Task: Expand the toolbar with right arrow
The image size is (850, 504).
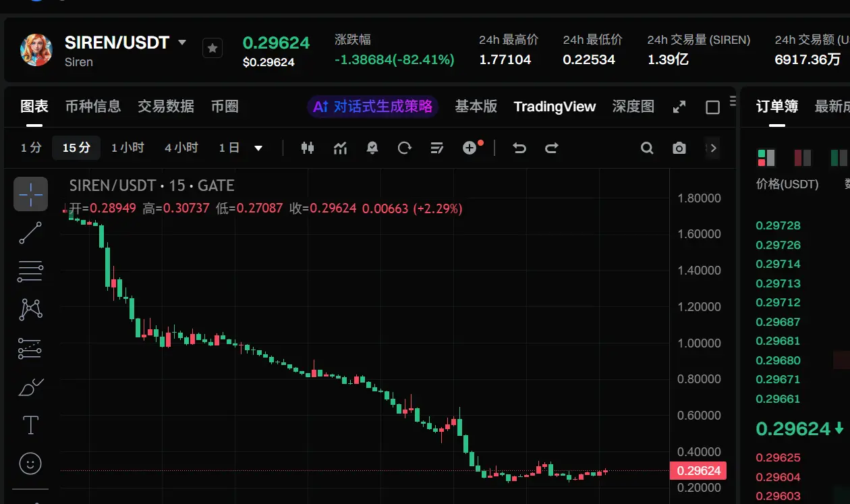Action: [712, 148]
